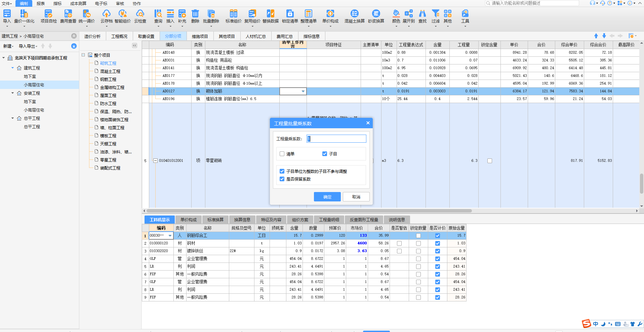The height and width of the screenshot is (332, 644).
Task: Switch to the 人材机汇总 tab
Action: (x=255, y=36)
